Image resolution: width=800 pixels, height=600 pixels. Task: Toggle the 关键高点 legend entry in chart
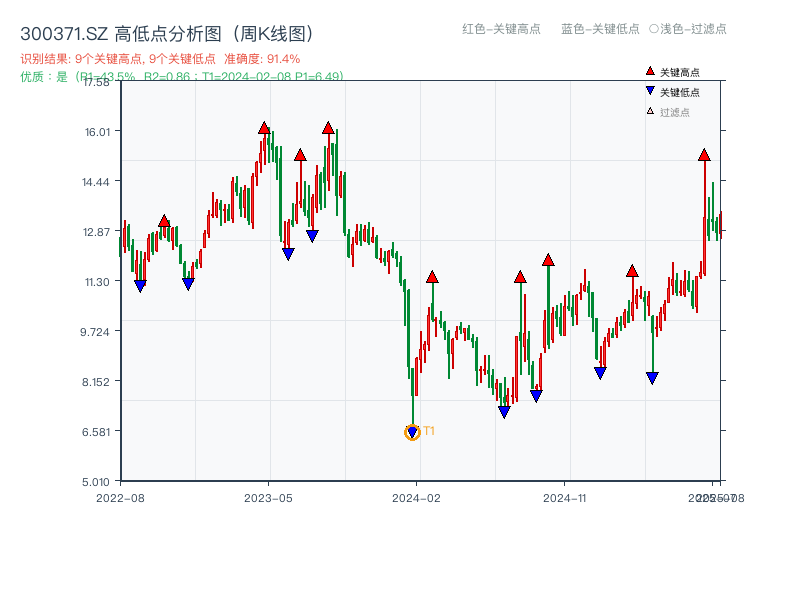672,72
